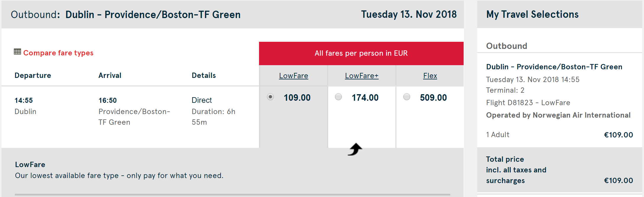Screen dimensions: 644x197
Task: Open the LowFare+ column header link
Action: (362, 76)
